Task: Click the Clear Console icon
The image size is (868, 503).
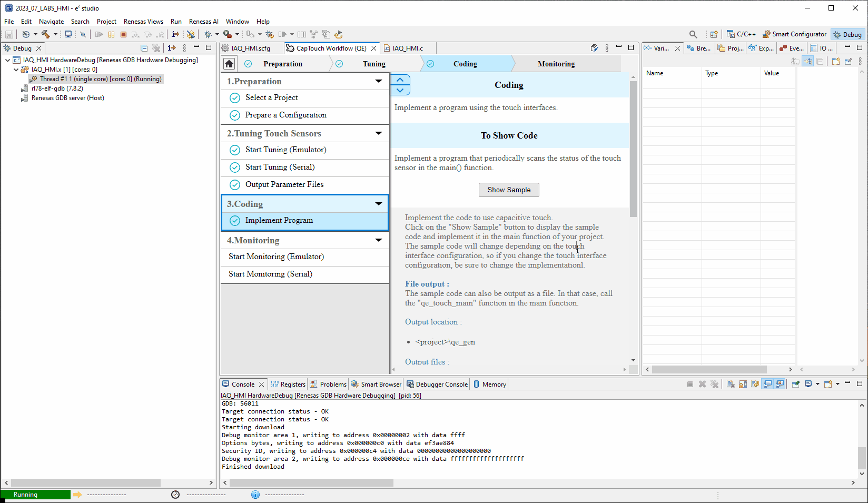Action: point(731,384)
